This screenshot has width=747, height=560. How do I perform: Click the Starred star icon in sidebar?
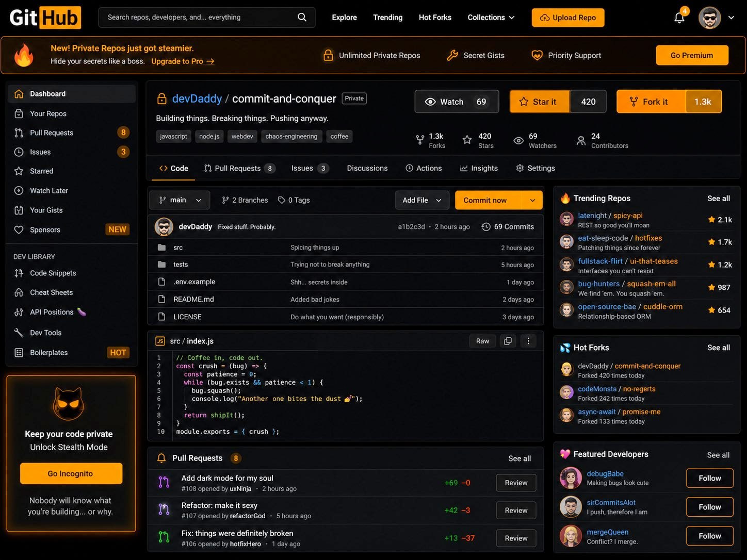coord(19,171)
